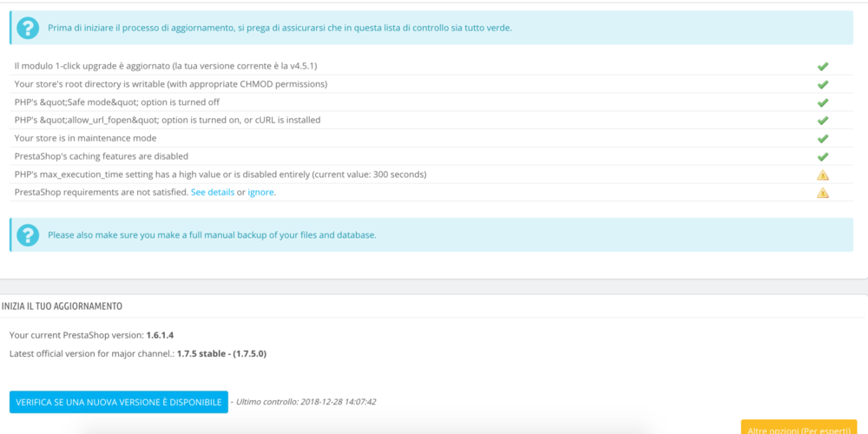Open the See details link

(x=213, y=193)
